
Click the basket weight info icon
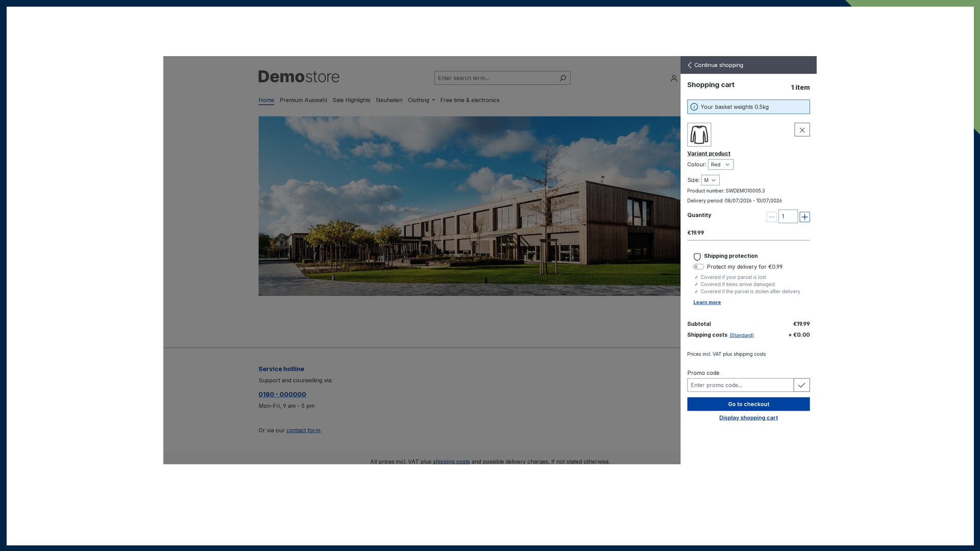point(694,107)
